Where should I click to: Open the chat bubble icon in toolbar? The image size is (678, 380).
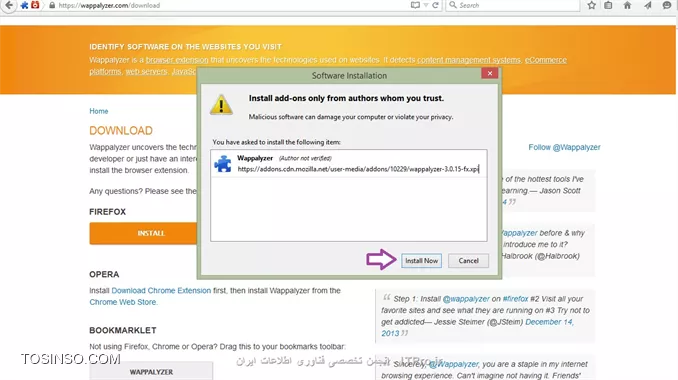point(667,5)
